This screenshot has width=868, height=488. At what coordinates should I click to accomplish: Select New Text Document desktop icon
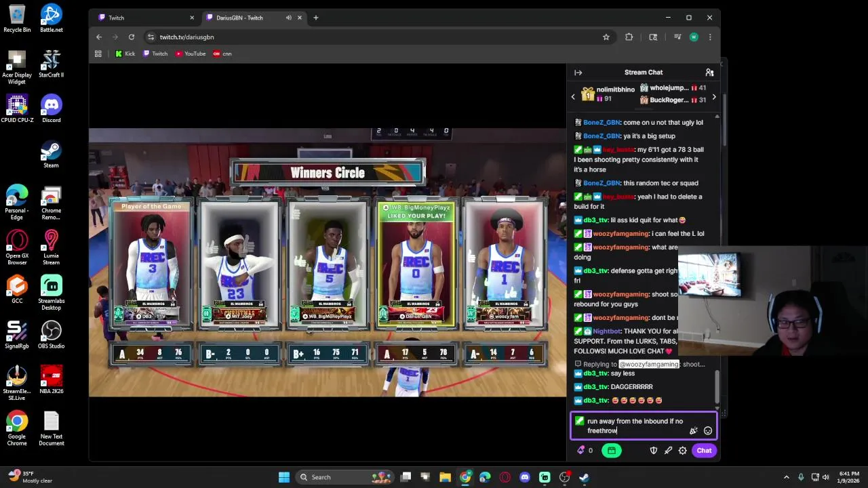pyautogui.click(x=52, y=429)
